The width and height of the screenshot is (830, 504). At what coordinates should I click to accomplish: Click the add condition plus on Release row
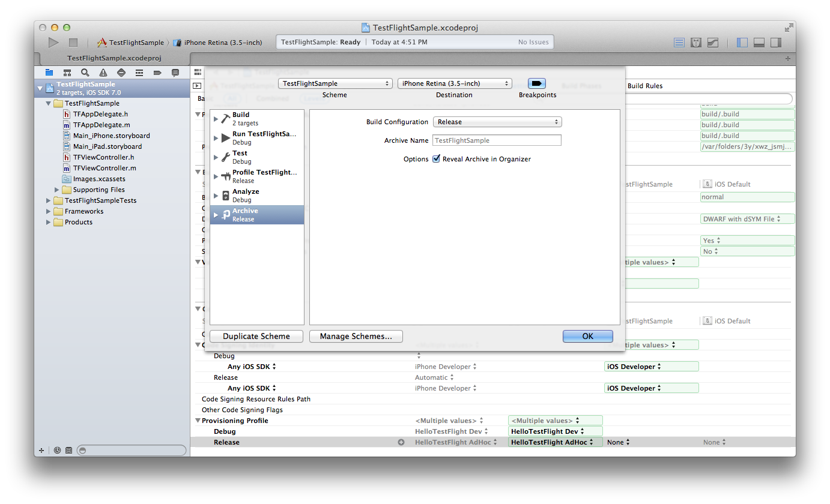click(x=401, y=442)
